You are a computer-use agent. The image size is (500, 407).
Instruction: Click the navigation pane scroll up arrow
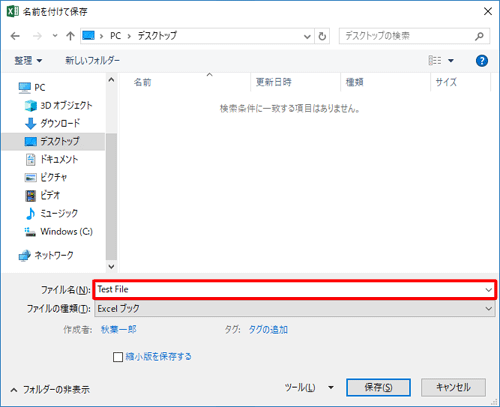click(x=111, y=80)
